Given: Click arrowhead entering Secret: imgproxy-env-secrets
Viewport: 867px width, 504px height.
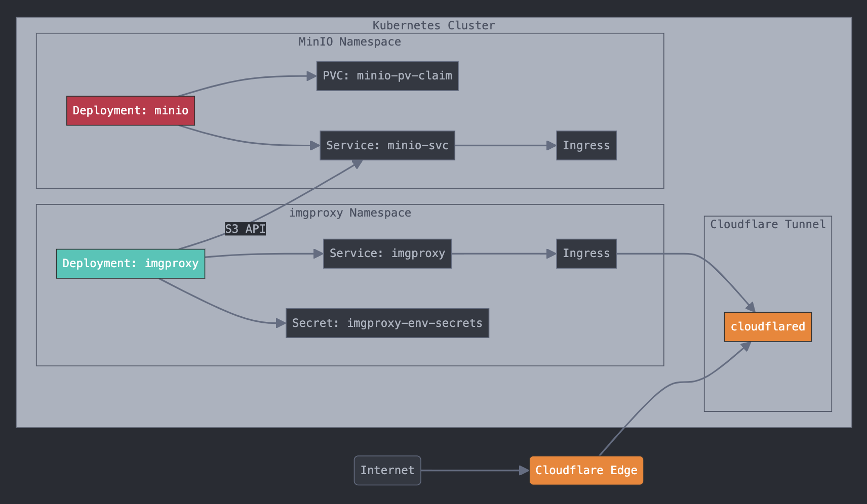Looking at the screenshot, I should point(281,323).
